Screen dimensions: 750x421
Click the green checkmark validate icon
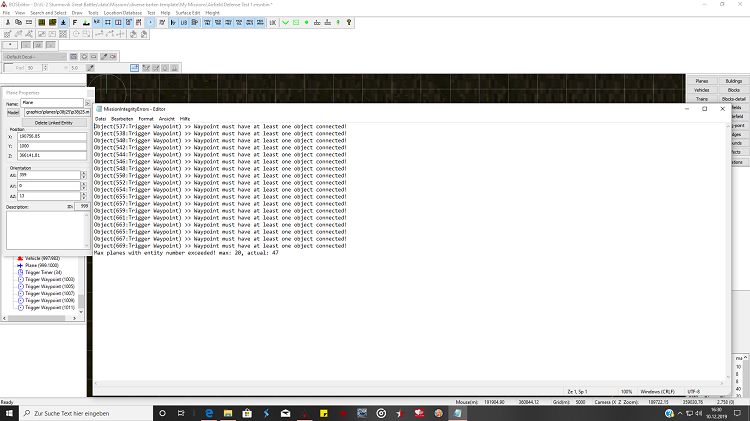286,22
